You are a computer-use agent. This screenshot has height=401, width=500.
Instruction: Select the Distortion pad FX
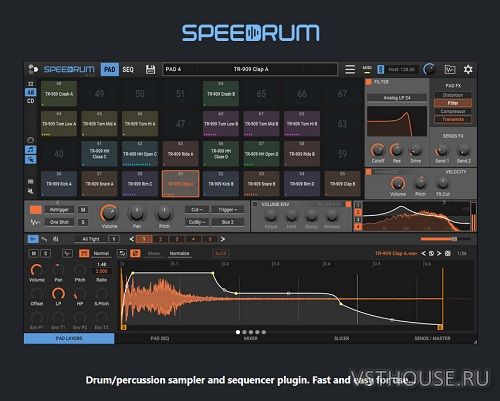pos(453,95)
